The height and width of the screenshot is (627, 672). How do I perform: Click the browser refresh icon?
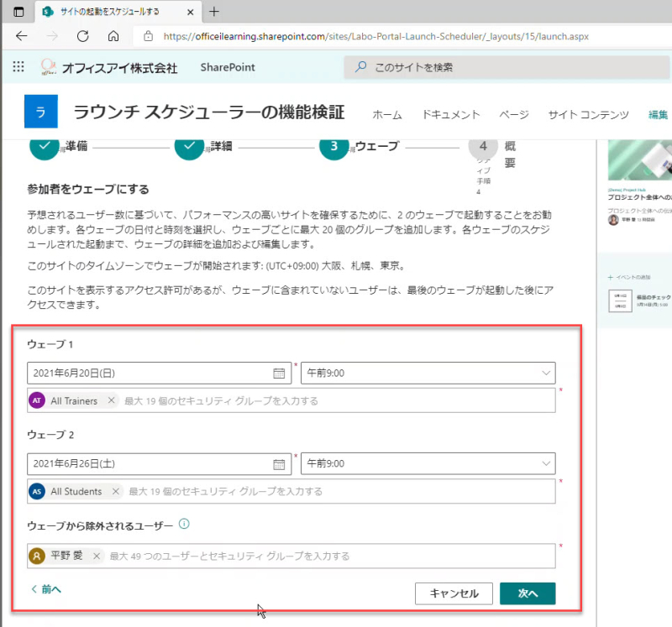pyautogui.click(x=82, y=36)
